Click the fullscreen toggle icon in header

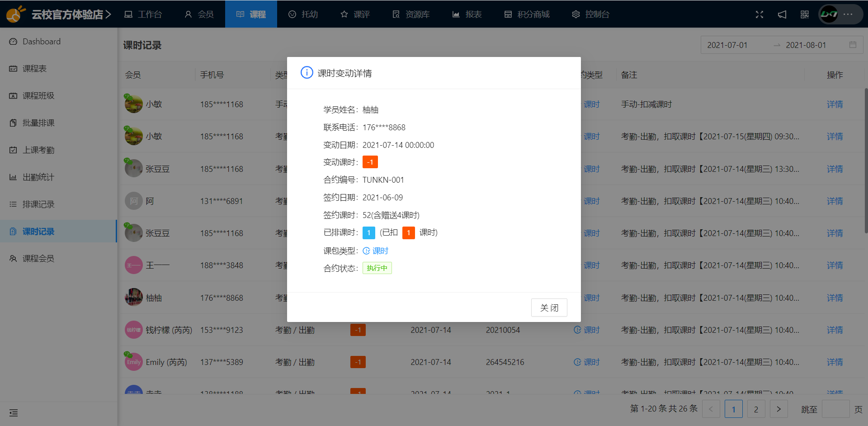click(x=759, y=14)
